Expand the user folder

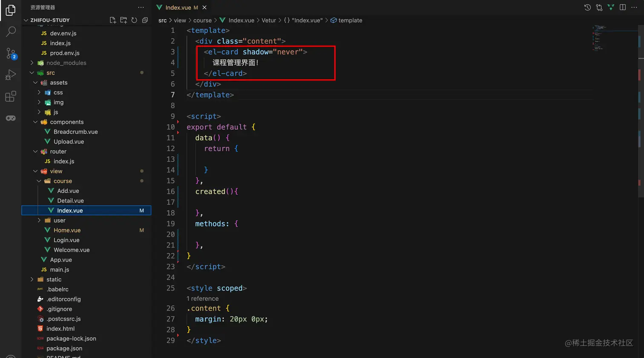39,220
